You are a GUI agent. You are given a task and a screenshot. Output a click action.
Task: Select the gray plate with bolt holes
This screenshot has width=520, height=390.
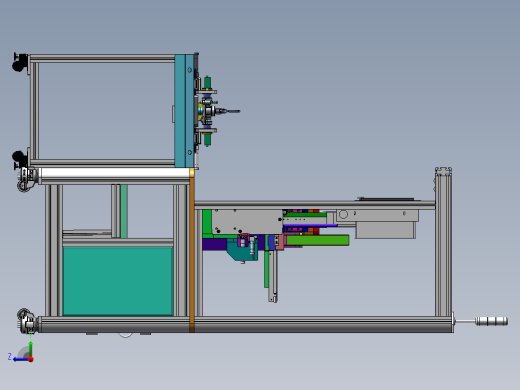pos(247,221)
